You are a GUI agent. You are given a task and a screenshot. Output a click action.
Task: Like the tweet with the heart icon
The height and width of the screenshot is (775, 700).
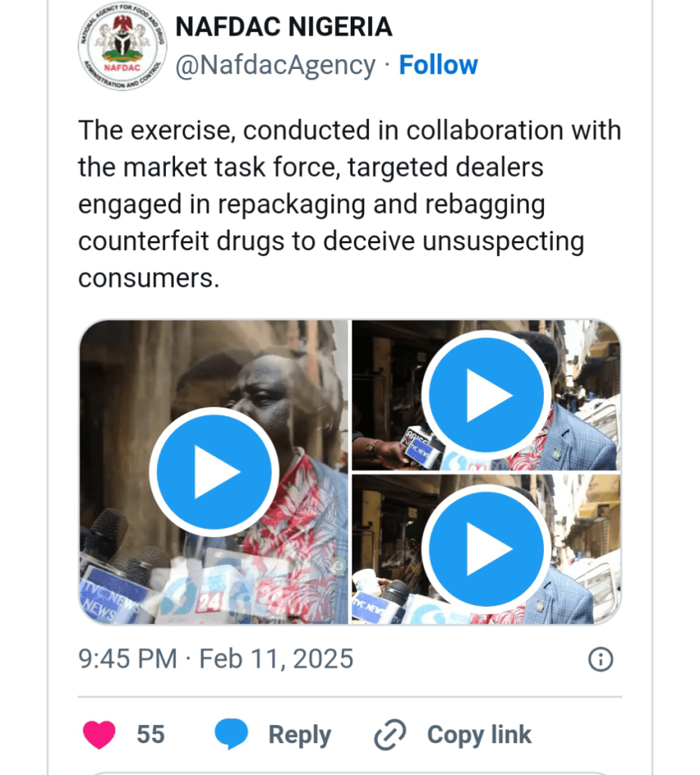point(98,735)
